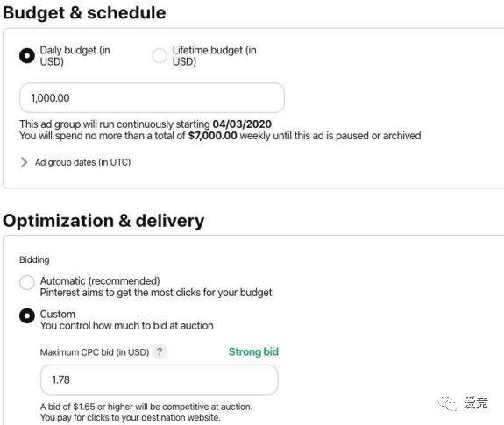Click the Lifetime budget (in USD) label

point(215,55)
